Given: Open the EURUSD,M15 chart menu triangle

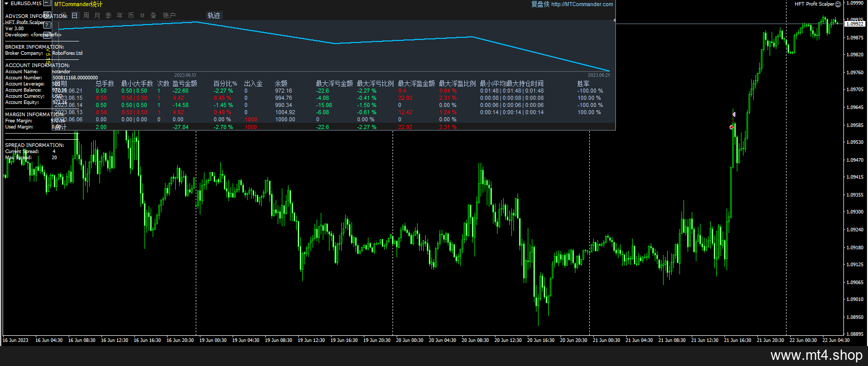Looking at the screenshot, I should pos(6,4).
